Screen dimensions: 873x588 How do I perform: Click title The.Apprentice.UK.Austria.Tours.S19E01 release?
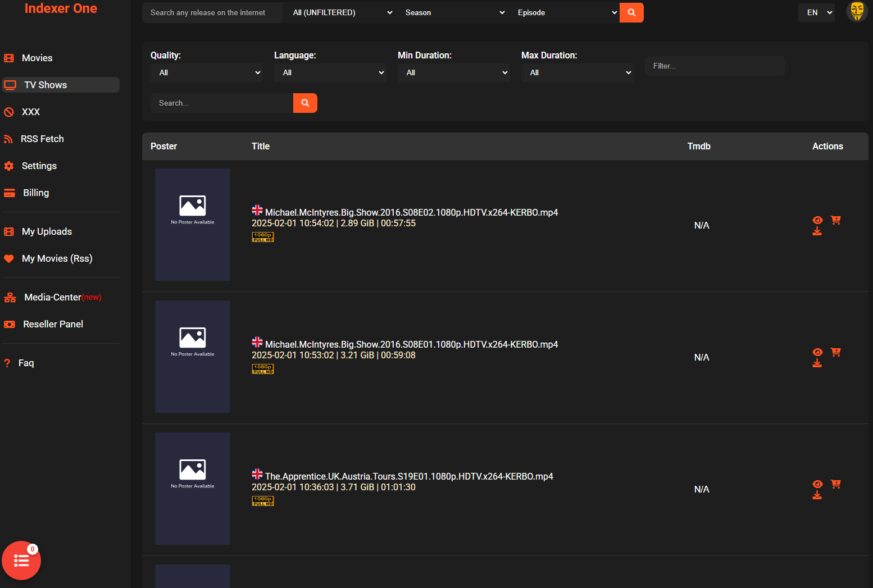[x=409, y=476]
